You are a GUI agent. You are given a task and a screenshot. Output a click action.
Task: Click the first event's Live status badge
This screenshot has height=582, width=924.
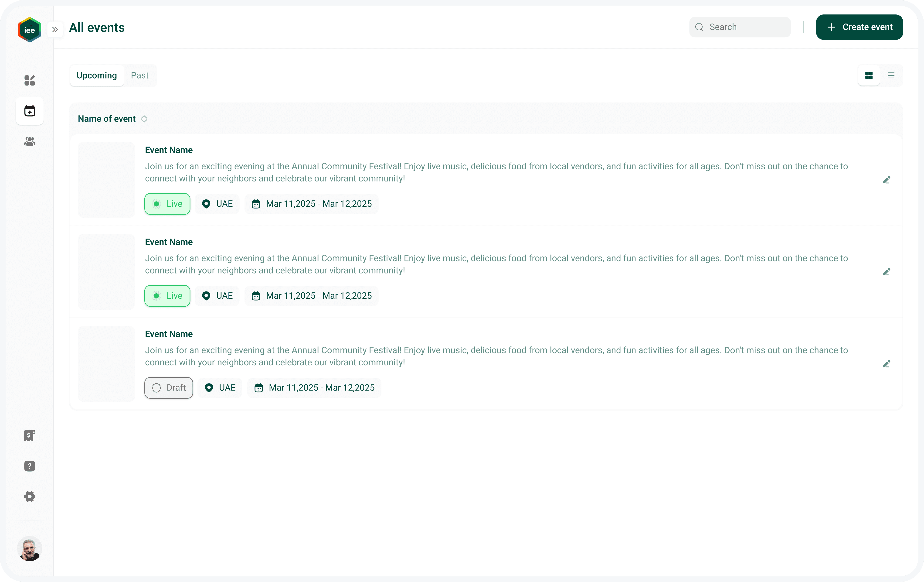click(x=167, y=204)
